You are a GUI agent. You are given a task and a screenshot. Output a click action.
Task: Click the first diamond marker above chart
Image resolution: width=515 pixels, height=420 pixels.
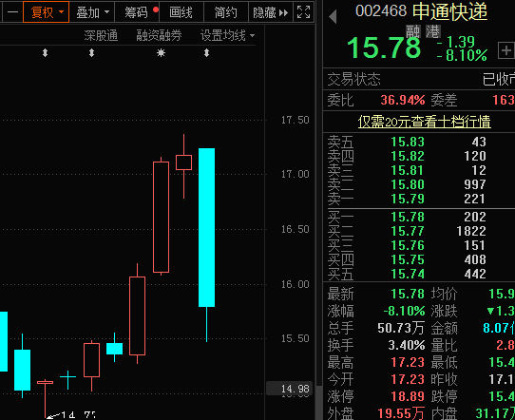(46, 53)
